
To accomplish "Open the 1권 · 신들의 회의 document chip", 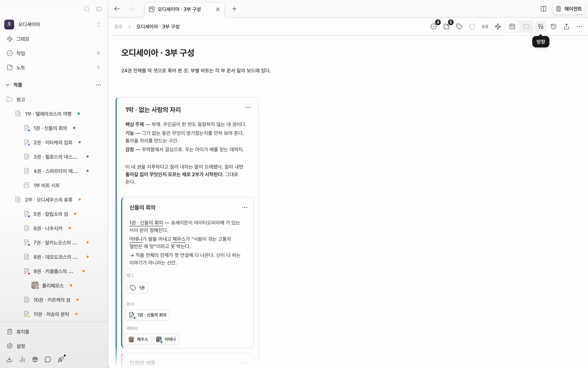I will 147,315.
